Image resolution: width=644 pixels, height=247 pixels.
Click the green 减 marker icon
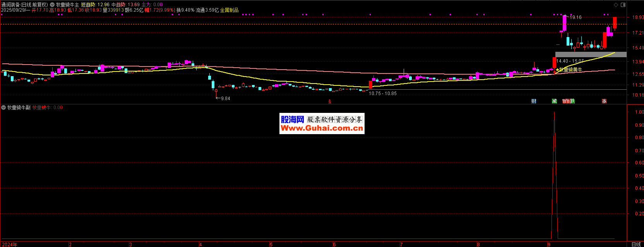tap(554, 101)
